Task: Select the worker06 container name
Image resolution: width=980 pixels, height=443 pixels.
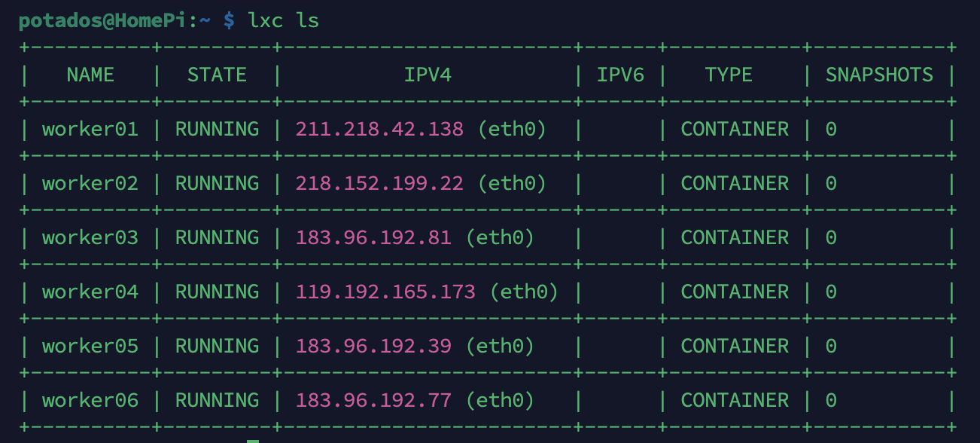Action: (90, 400)
